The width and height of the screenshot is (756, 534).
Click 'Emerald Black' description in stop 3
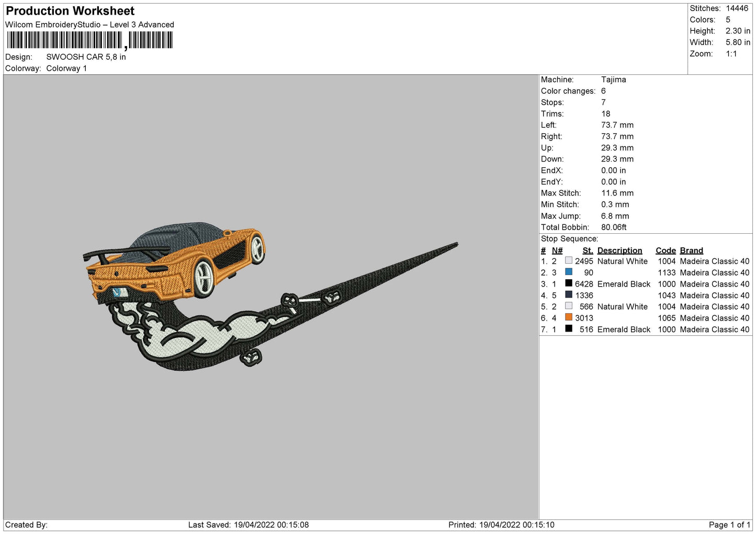624,285
